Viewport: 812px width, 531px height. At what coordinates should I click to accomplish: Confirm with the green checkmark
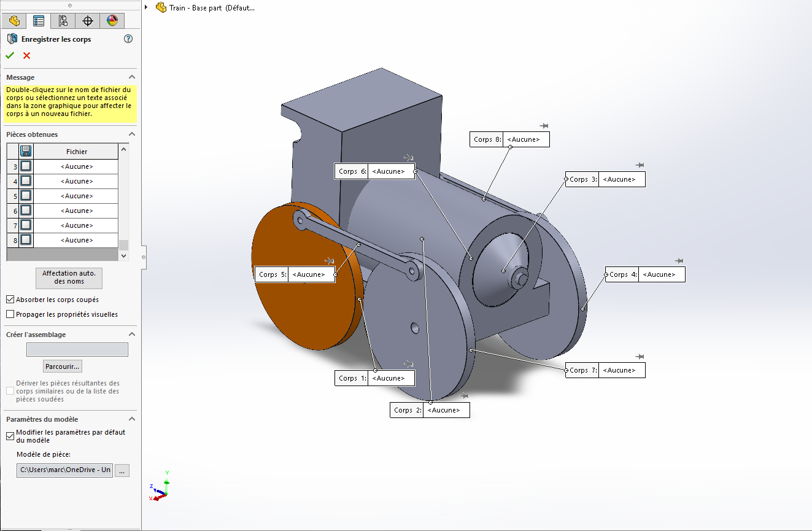coord(10,56)
